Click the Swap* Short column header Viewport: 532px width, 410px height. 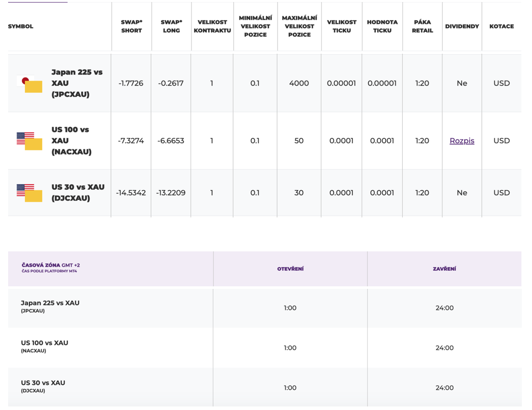click(131, 26)
